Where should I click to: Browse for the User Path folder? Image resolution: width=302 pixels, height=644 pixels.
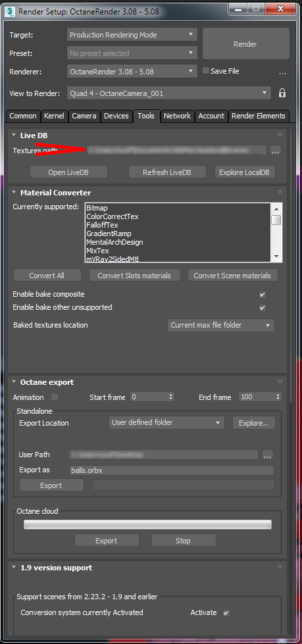tap(268, 455)
